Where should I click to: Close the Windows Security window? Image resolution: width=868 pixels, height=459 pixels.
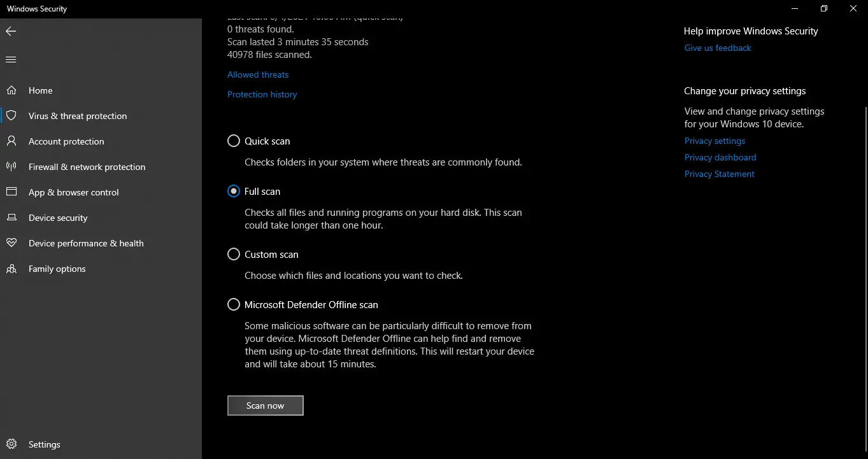[853, 9]
